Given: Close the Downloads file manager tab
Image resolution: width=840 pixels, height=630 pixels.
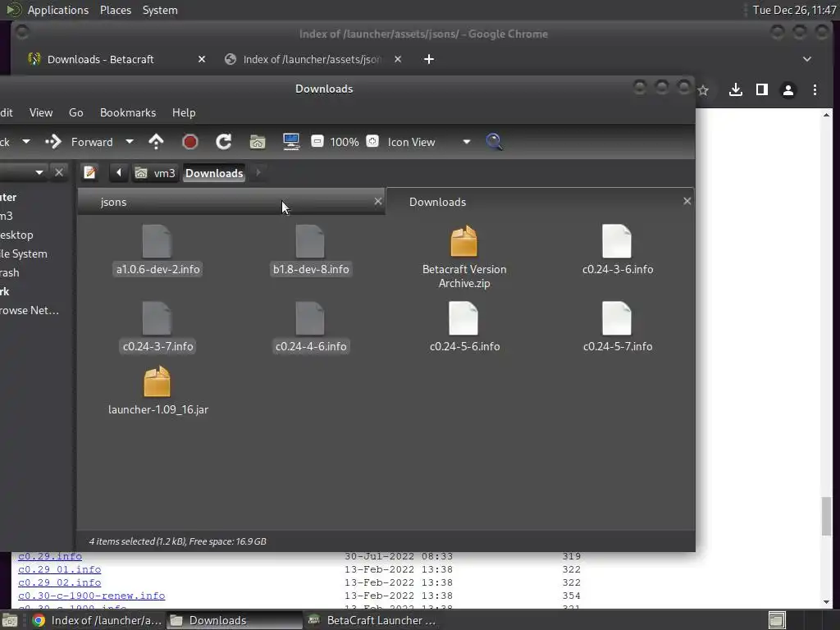Looking at the screenshot, I should coord(687,201).
